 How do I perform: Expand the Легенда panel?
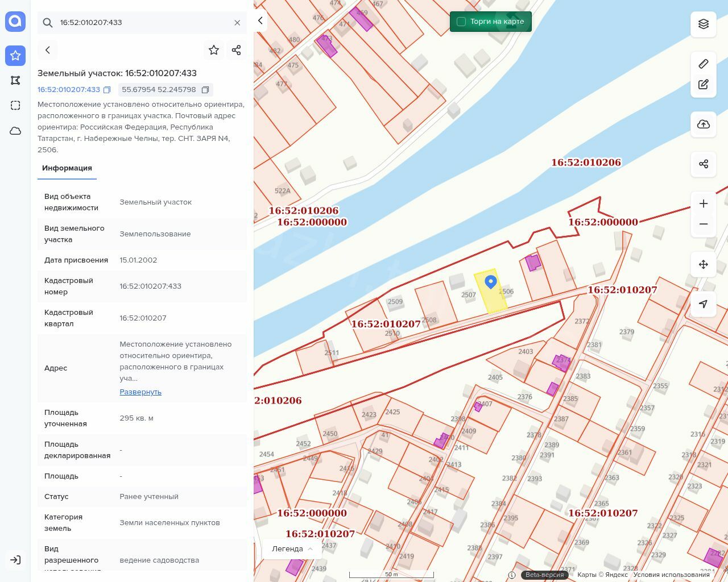pos(292,549)
